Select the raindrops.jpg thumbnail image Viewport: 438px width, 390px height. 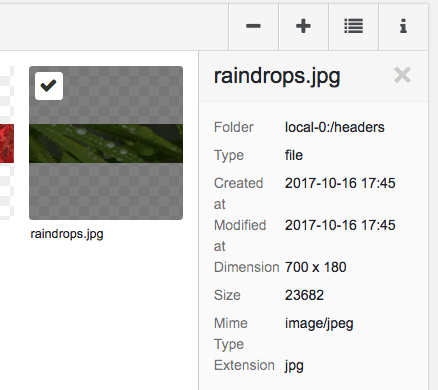point(106,143)
